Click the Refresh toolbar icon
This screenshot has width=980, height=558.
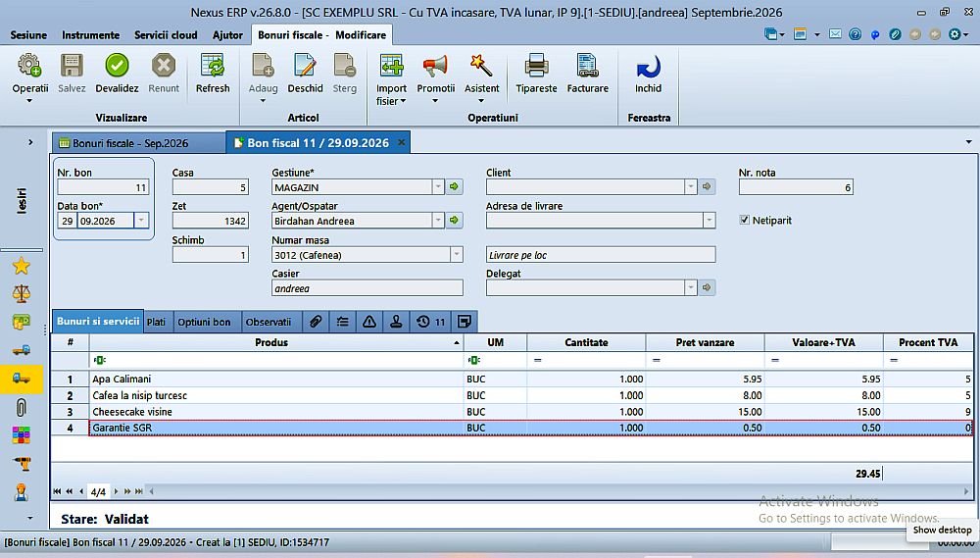tap(213, 66)
